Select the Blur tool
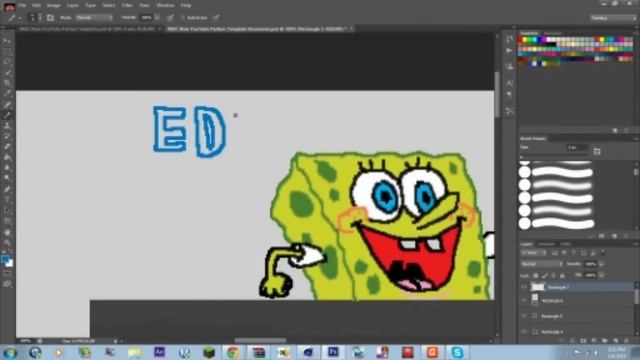The image size is (640, 360). (x=7, y=168)
